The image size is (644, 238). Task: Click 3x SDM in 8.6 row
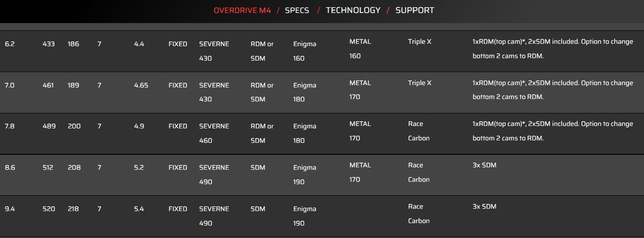tap(484, 165)
